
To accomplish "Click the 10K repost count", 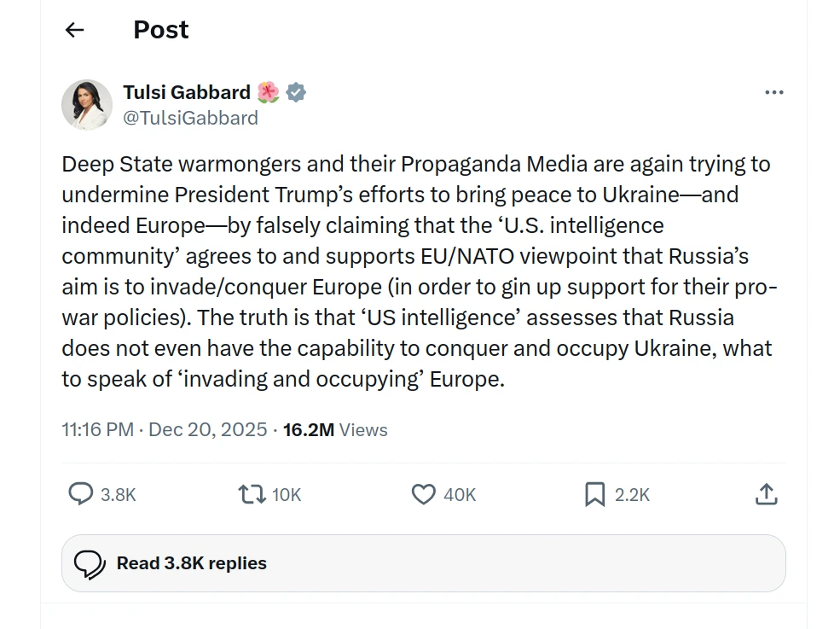I will 287,495.
